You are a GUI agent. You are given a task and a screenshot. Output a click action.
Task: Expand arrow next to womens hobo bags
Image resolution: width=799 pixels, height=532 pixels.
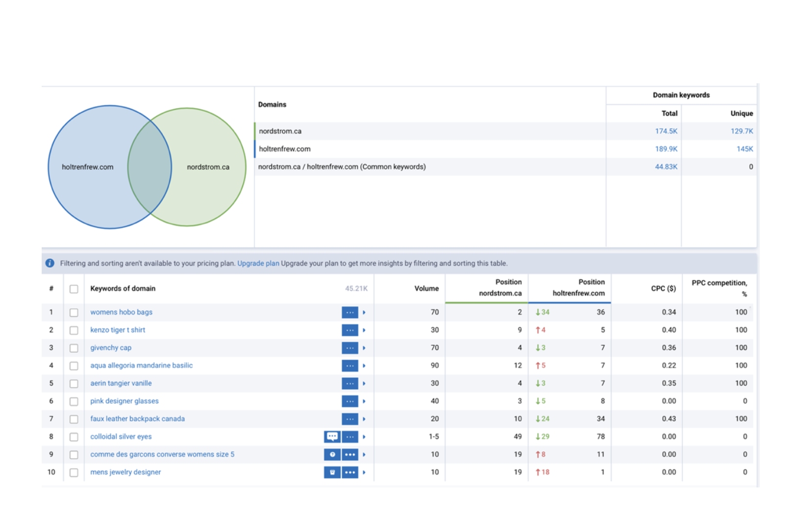click(x=364, y=312)
